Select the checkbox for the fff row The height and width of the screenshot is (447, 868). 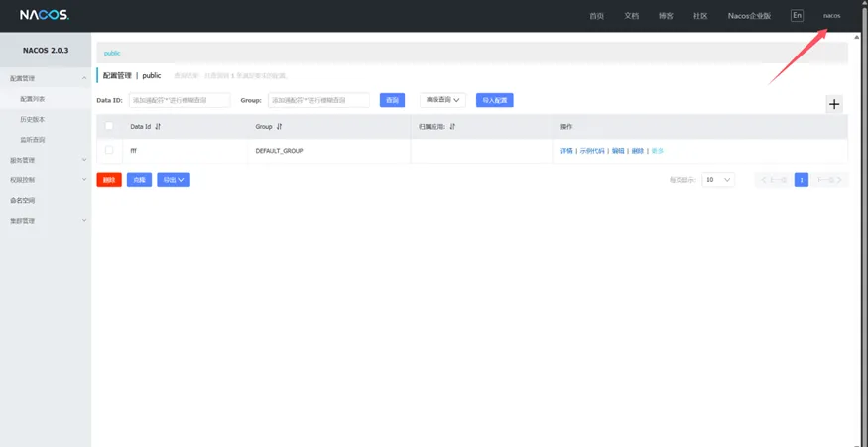[x=109, y=150]
